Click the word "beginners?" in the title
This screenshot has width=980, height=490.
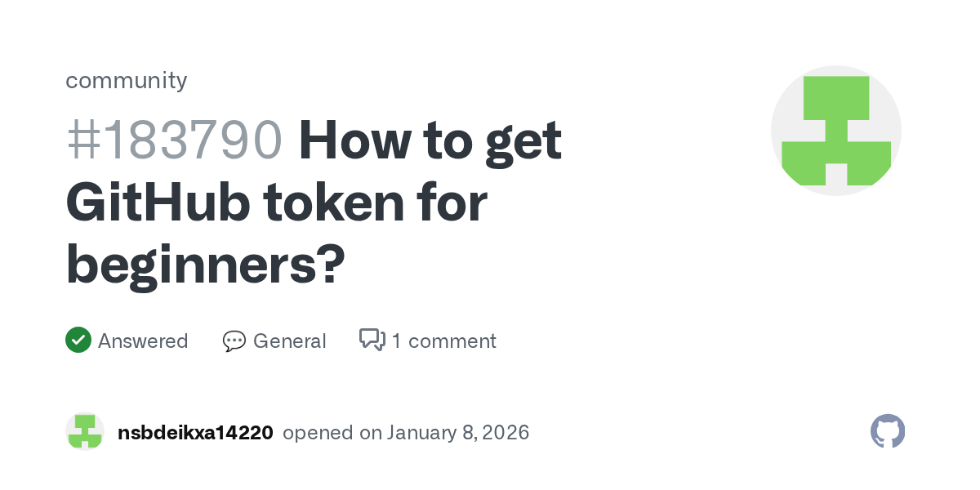[x=205, y=265]
